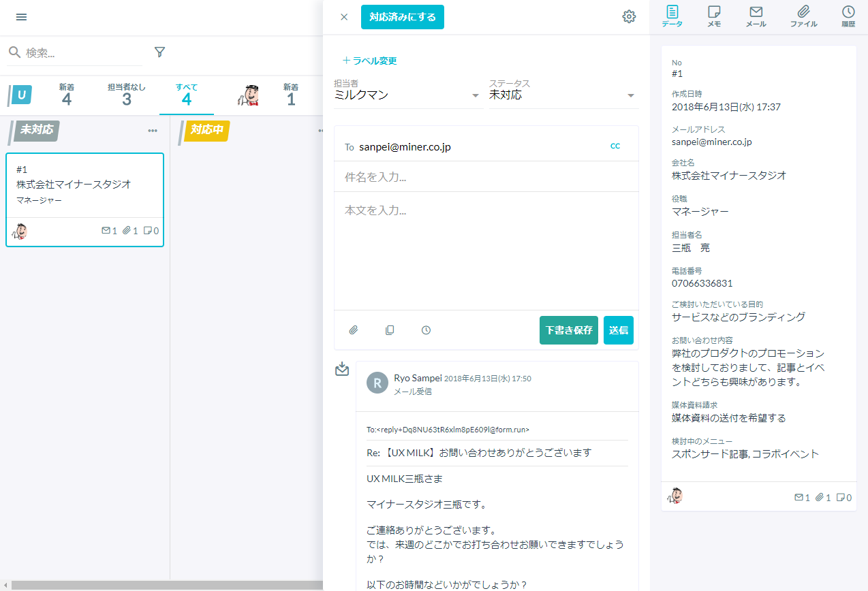This screenshot has height=591, width=868.
Task: Click the schedule send clock icon
Action: pos(426,330)
